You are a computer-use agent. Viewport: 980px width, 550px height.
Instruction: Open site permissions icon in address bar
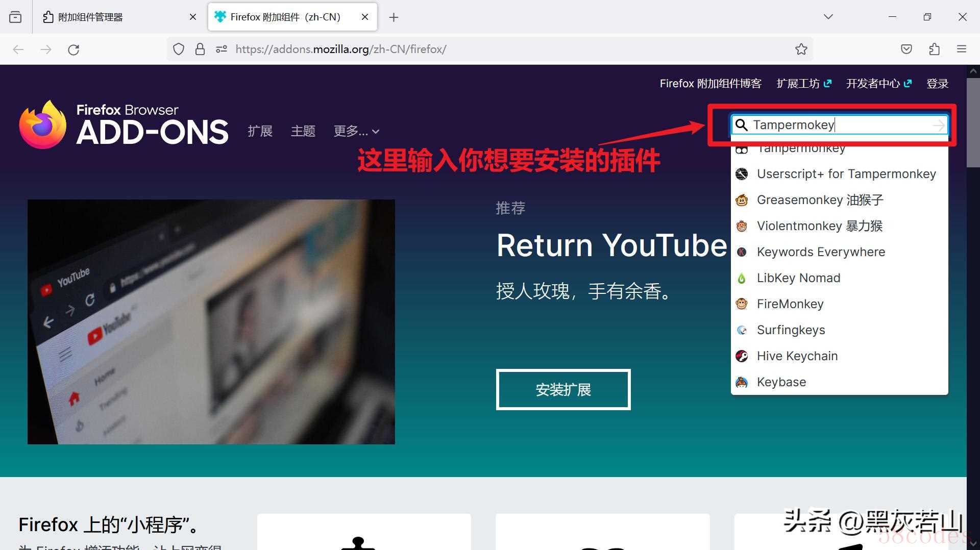[x=222, y=49]
